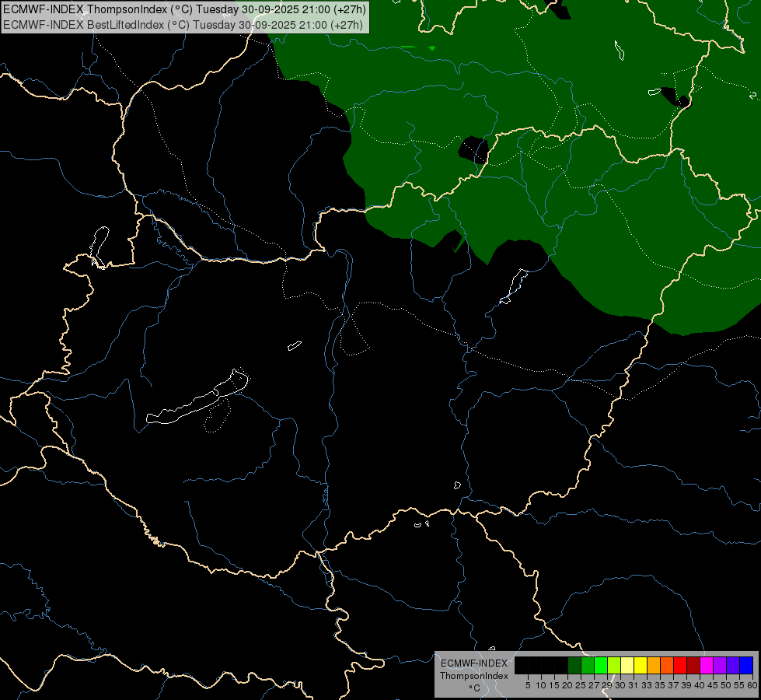The image size is (761, 700).
Task: Click the contour label '2' at right edge
Action: pyautogui.click(x=752, y=95)
